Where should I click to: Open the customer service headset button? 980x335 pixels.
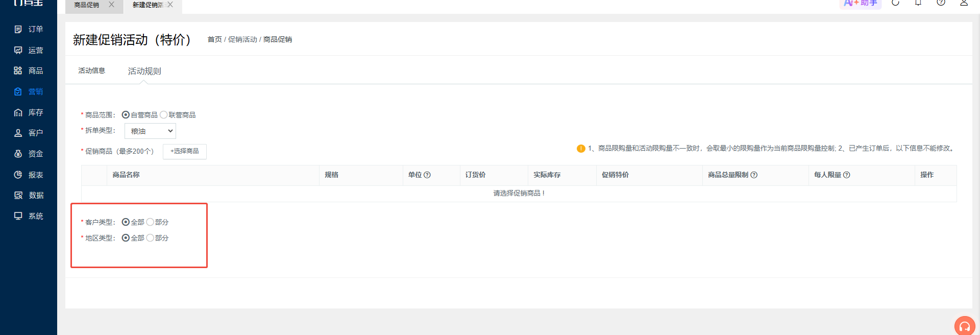[965, 326]
